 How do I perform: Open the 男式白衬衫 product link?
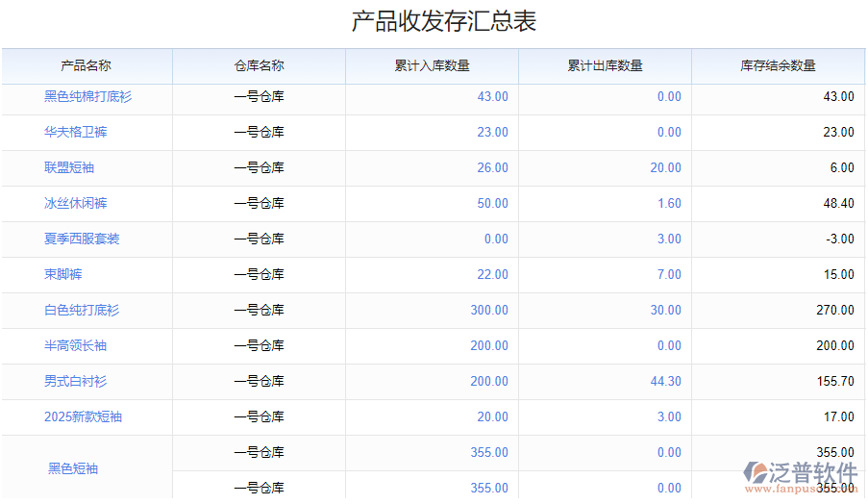click(75, 381)
